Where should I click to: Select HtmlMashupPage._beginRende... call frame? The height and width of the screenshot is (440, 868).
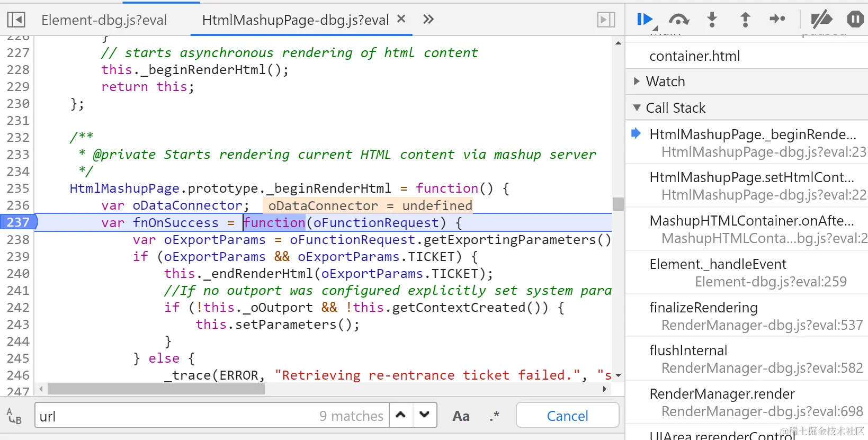(753, 134)
